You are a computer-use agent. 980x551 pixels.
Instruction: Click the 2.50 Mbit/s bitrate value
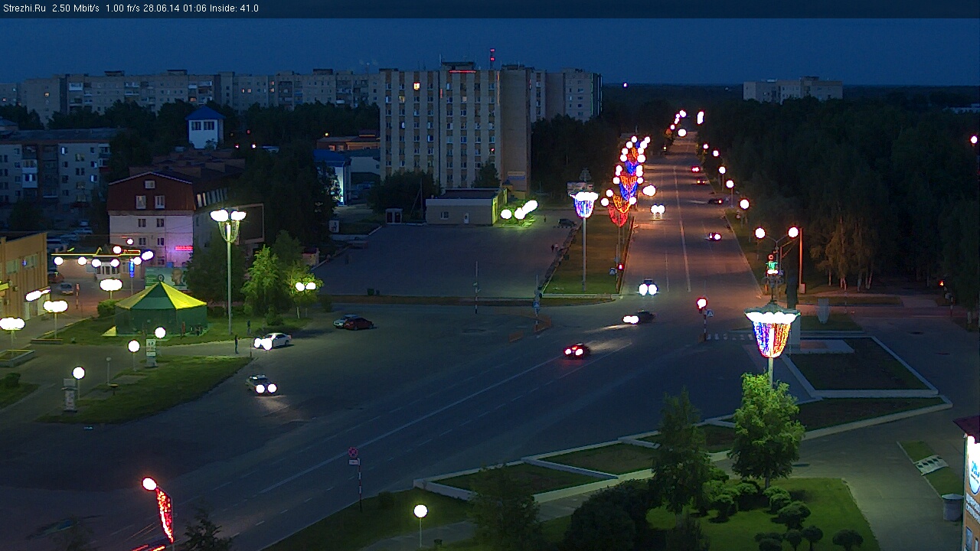(x=76, y=8)
